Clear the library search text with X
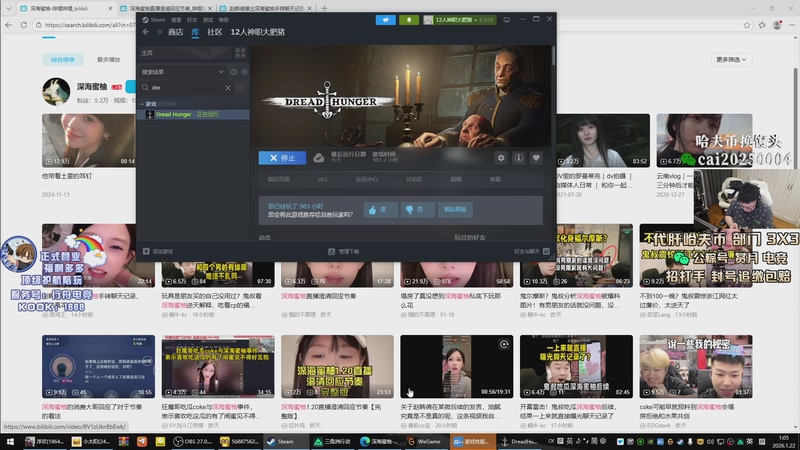 [x=228, y=88]
